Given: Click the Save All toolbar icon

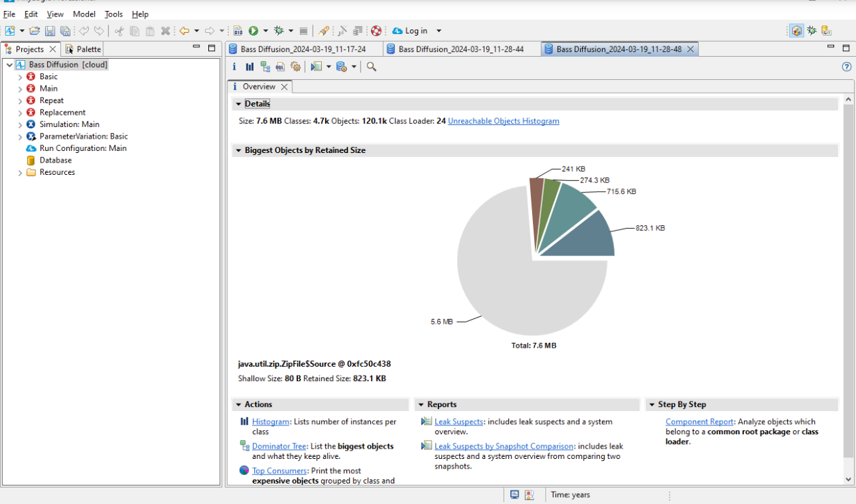Looking at the screenshot, I should pyautogui.click(x=65, y=31).
